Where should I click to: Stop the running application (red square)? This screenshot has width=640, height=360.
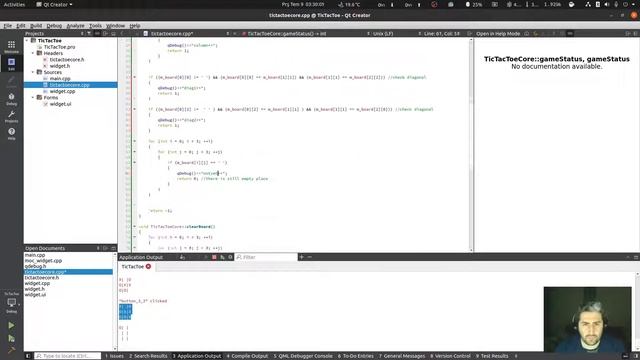214,257
